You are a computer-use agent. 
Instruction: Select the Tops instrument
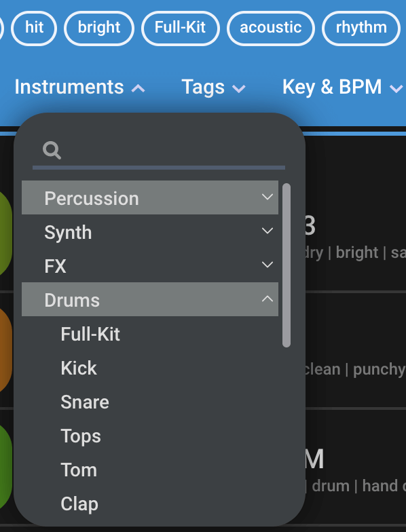pyautogui.click(x=81, y=436)
